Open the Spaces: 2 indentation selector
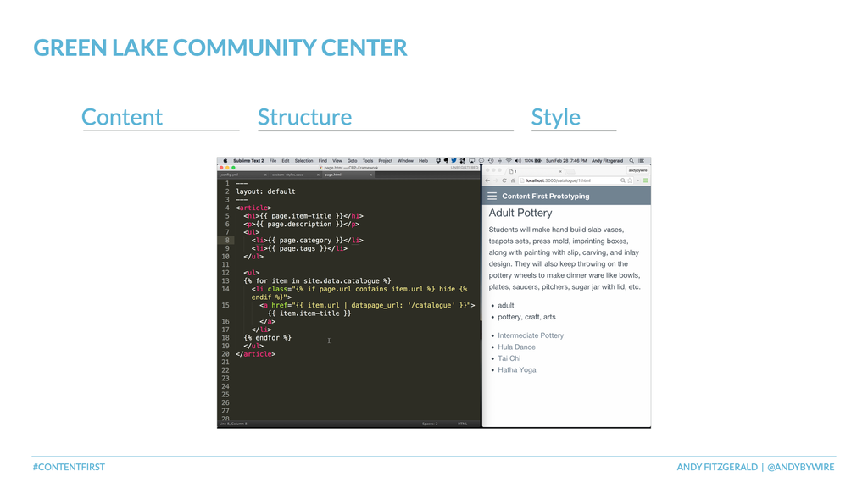 coord(430,424)
